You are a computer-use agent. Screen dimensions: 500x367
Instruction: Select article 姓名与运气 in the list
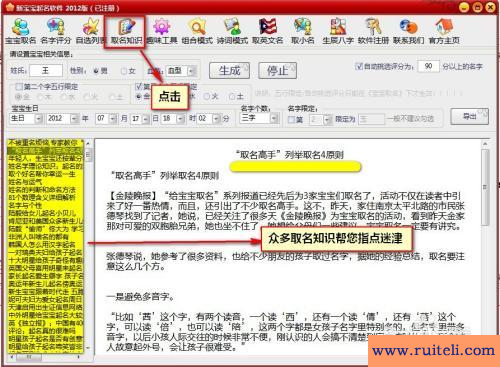[x=25, y=182]
